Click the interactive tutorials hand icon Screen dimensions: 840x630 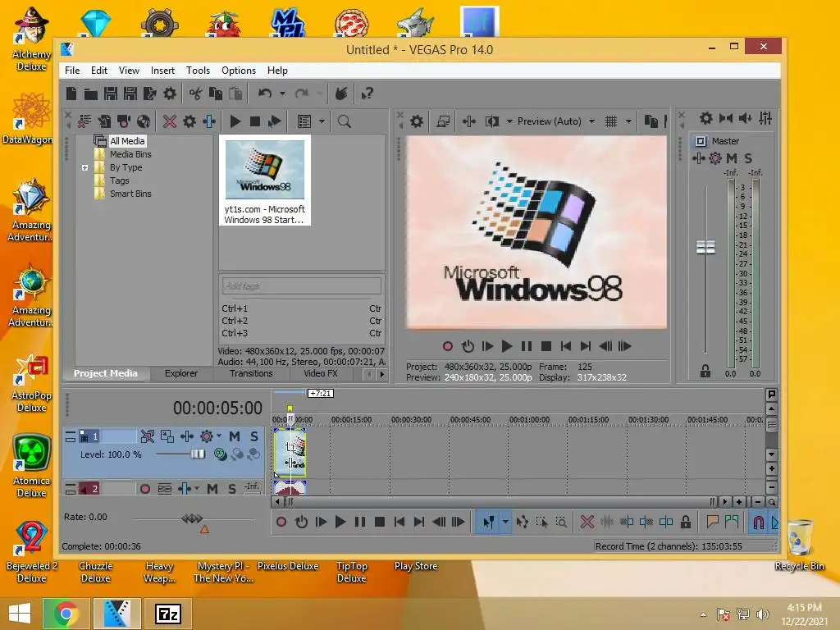pyautogui.click(x=340, y=94)
